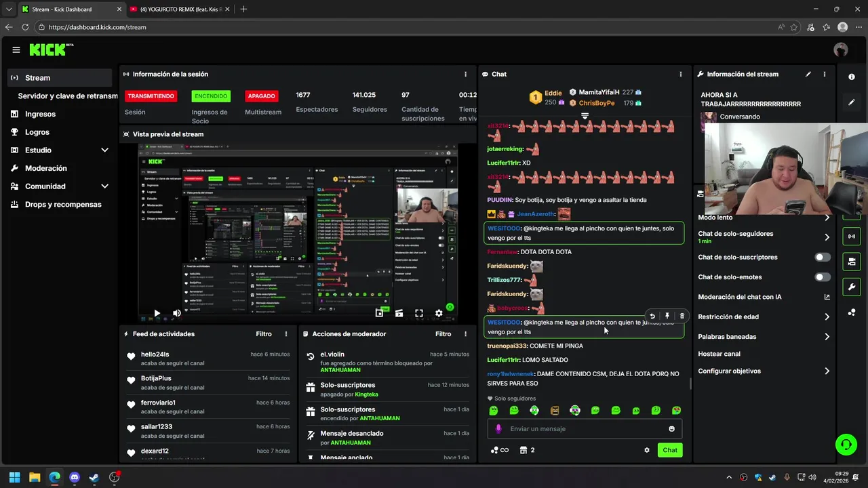The height and width of the screenshot is (488, 868).
Task: Open Moderación in sidebar
Action: coord(45,168)
